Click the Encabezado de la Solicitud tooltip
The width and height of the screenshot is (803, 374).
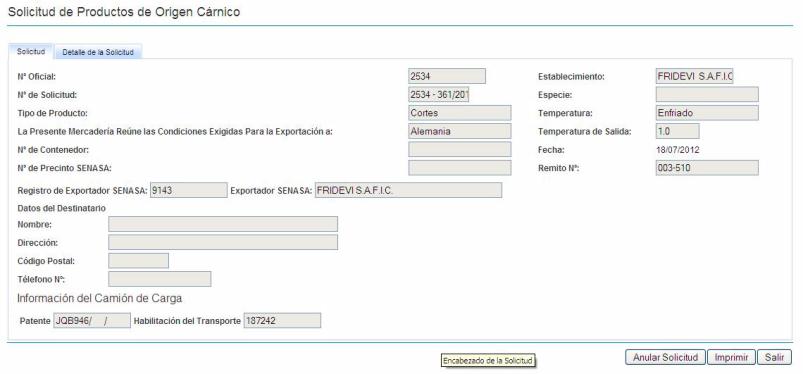(488, 361)
